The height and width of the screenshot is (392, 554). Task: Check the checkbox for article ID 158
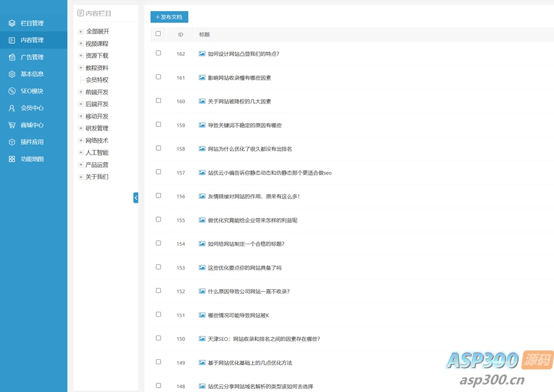158,148
